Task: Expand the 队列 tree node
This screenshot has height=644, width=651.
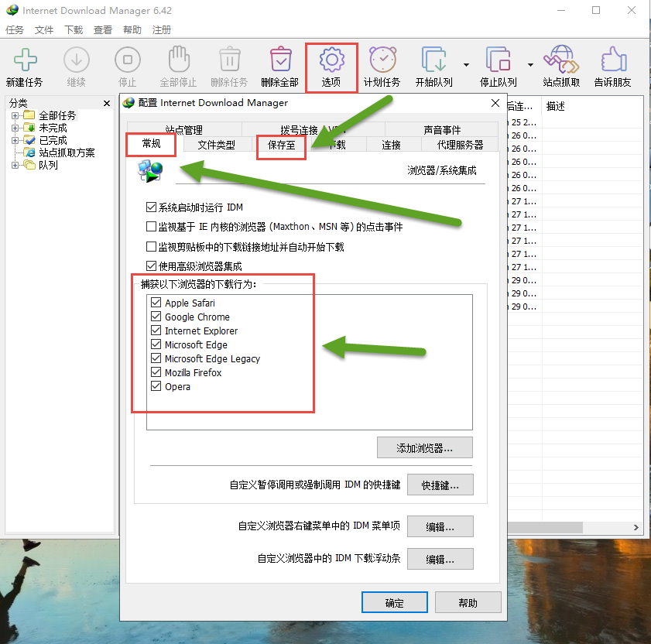Action: 15,165
